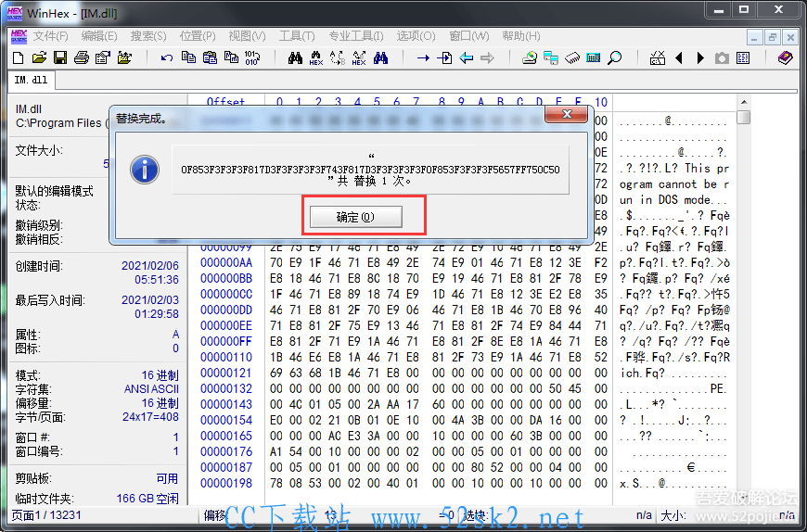Image resolution: width=807 pixels, height=532 pixels.
Task: Click offset 000000AA in the offset column
Action: tap(226, 262)
